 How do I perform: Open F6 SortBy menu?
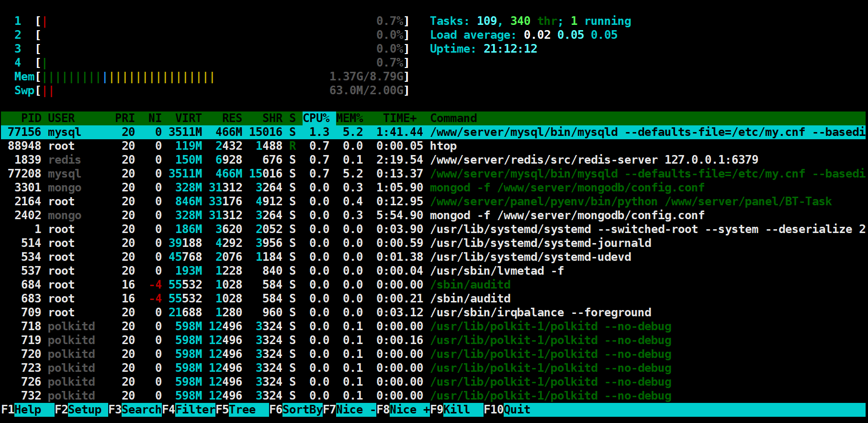pyautogui.click(x=295, y=410)
